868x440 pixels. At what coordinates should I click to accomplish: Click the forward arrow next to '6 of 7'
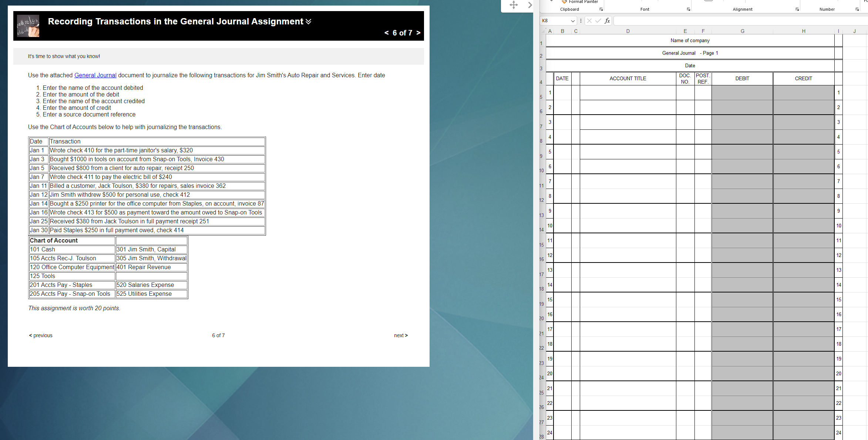click(x=418, y=33)
